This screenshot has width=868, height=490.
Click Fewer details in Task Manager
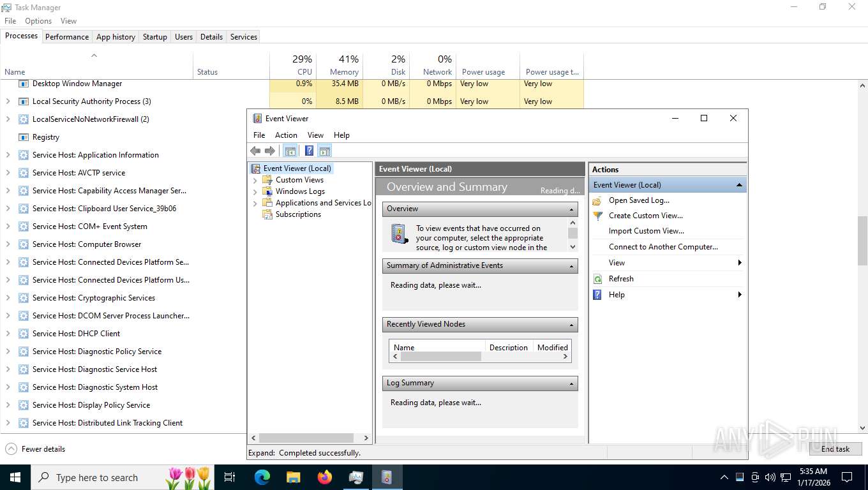[35, 449]
